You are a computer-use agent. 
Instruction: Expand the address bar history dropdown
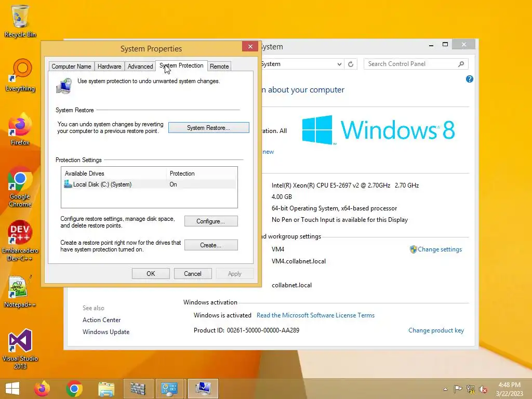point(339,64)
